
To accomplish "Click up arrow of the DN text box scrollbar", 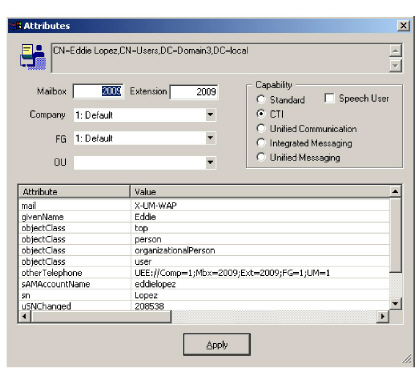I will (395, 51).
